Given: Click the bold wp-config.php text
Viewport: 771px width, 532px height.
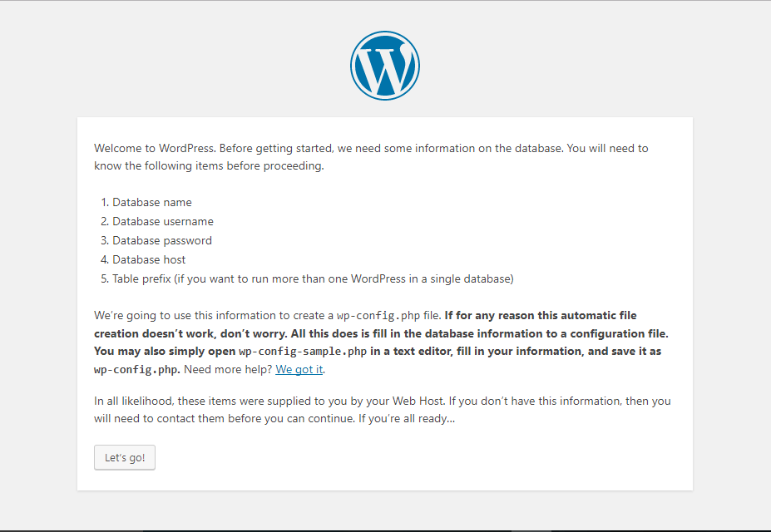Looking at the screenshot, I should click(x=137, y=369).
